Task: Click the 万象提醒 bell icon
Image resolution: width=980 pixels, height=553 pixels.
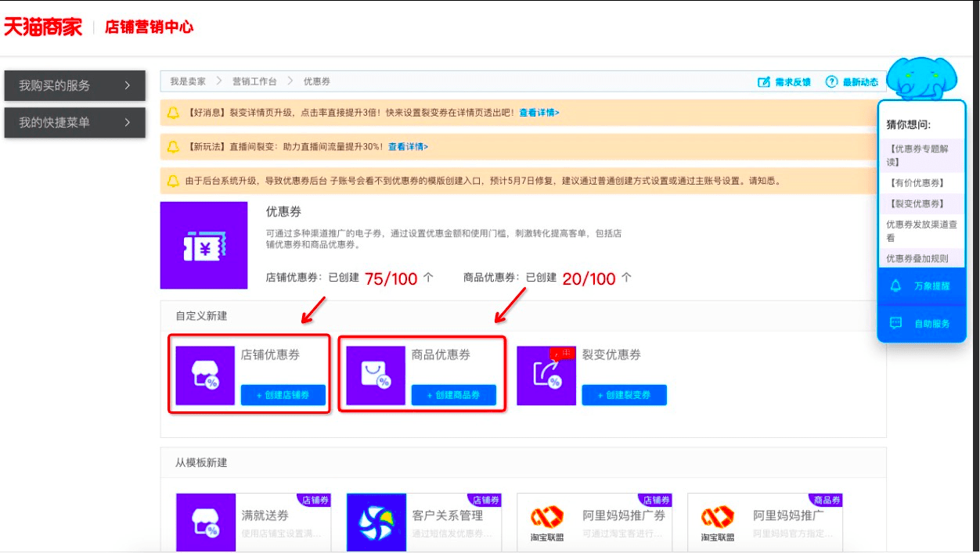Action: pyautogui.click(x=897, y=286)
